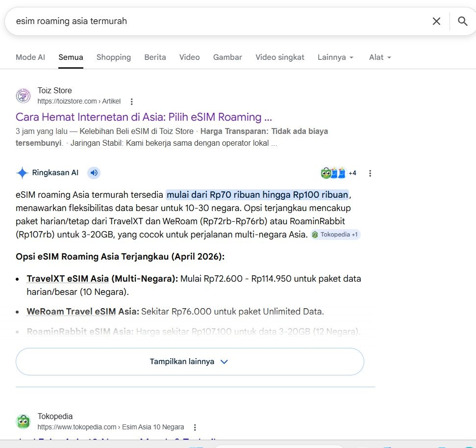Expand summary with Tampilkan lainnya
Viewport: 476px width, 448px height.
(x=190, y=361)
